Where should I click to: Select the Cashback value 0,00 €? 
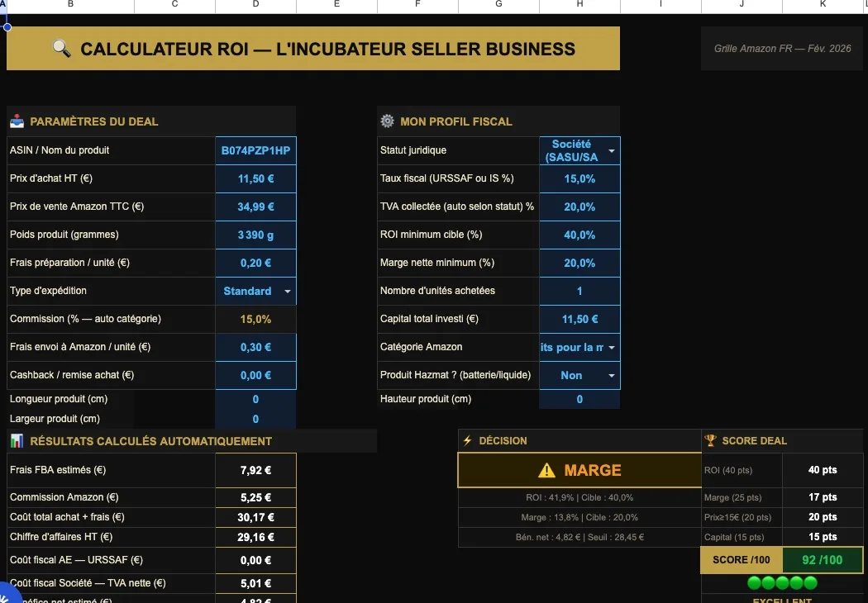[255, 376]
